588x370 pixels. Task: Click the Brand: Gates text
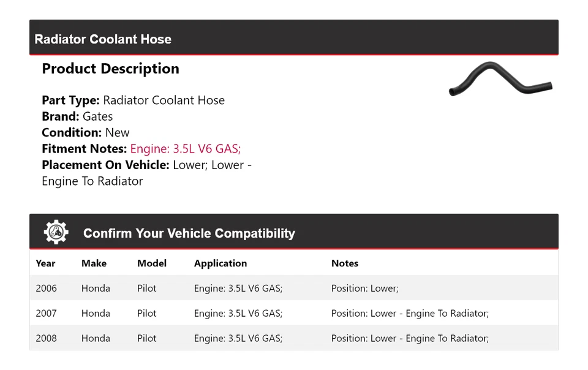(77, 116)
